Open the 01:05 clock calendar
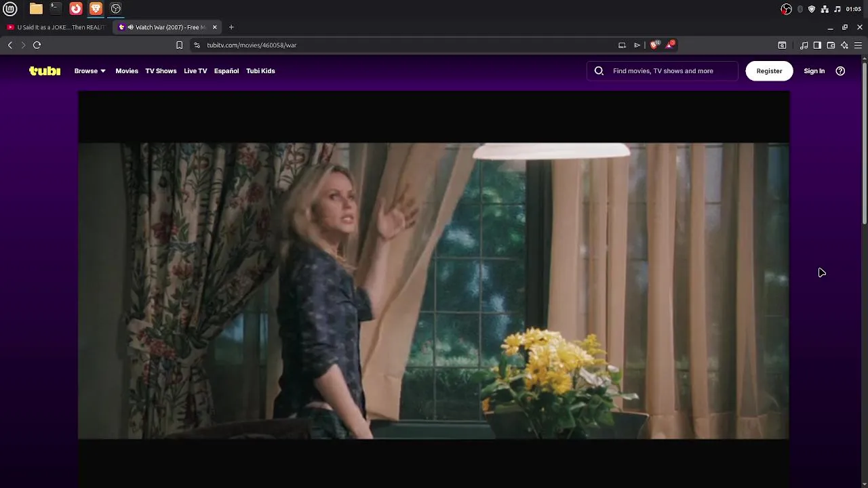Image resolution: width=868 pixels, height=488 pixels. click(854, 9)
